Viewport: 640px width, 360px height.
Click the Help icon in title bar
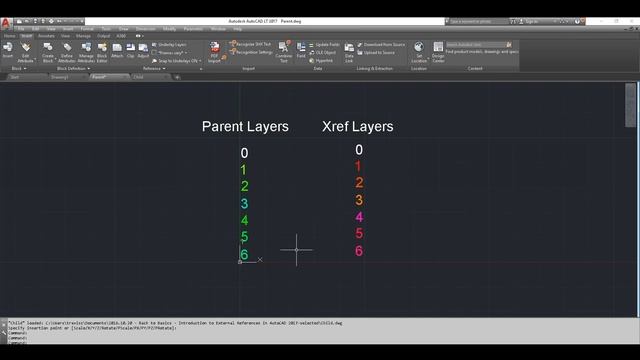point(577,21)
